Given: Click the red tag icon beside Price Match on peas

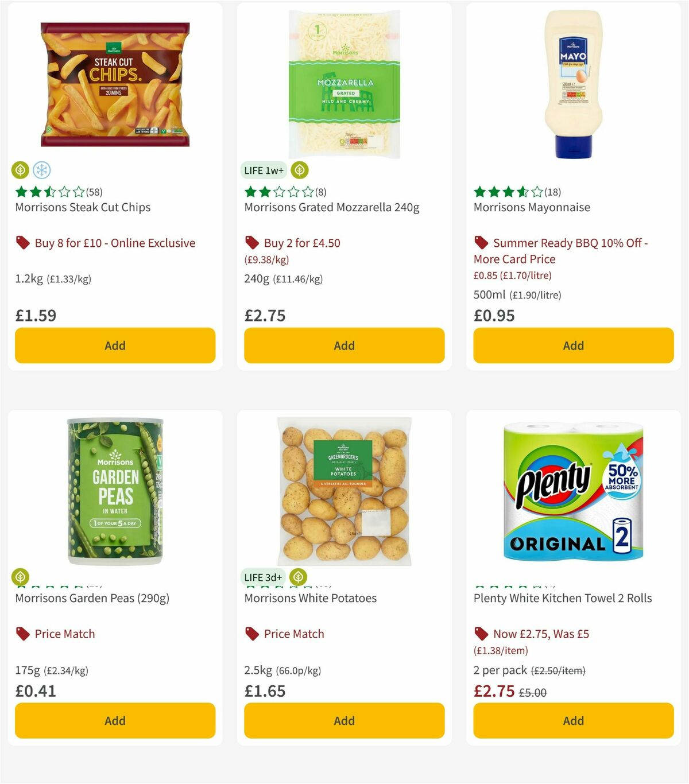Looking at the screenshot, I should click(22, 634).
